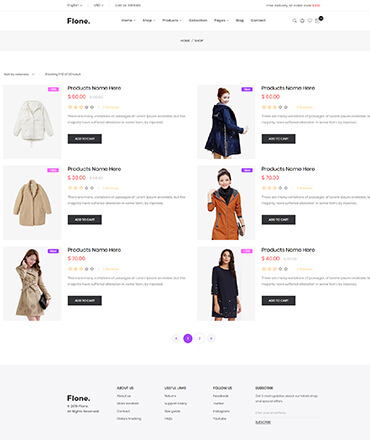Select pagination page 1
The image size is (370, 440).
pos(188,338)
